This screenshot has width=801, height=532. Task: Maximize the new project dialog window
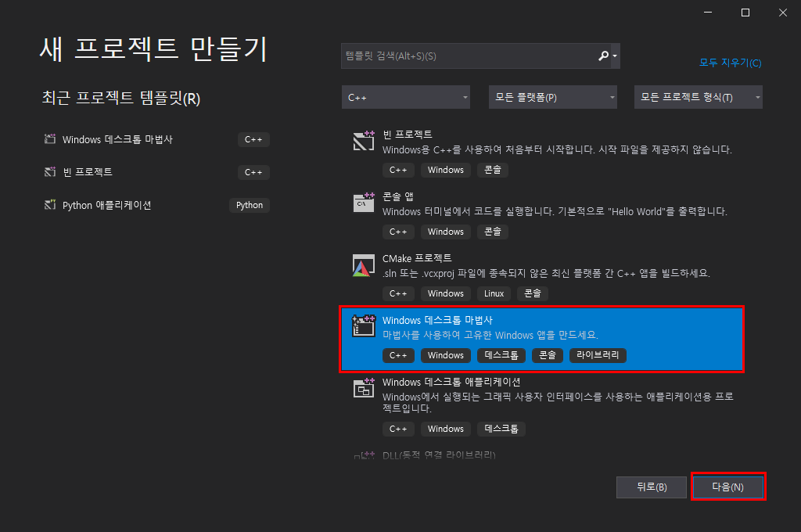coord(745,13)
